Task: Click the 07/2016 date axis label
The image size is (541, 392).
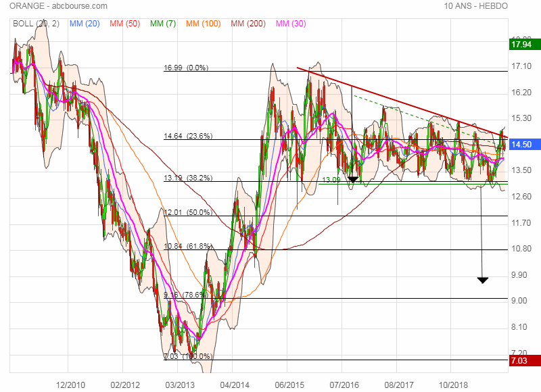Action: 344,385
